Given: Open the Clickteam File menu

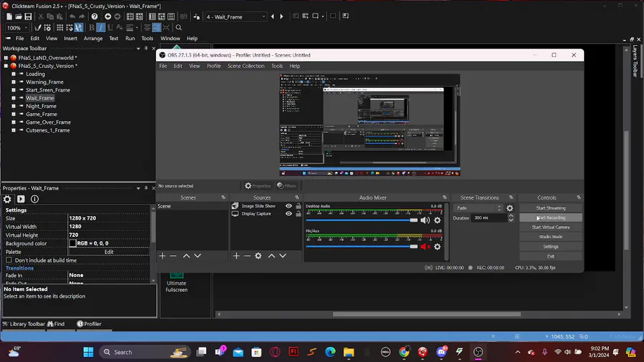Looking at the screenshot, I should click(19, 38).
